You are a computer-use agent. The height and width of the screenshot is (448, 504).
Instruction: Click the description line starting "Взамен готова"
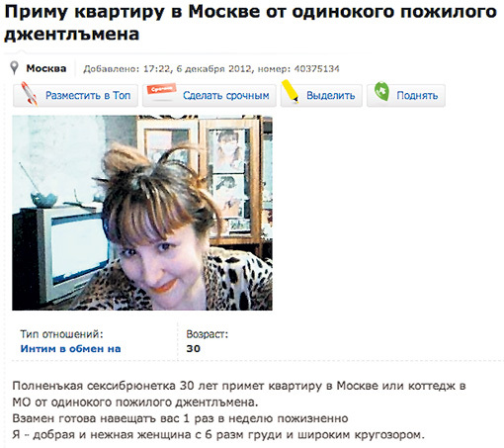pyautogui.click(x=180, y=418)
